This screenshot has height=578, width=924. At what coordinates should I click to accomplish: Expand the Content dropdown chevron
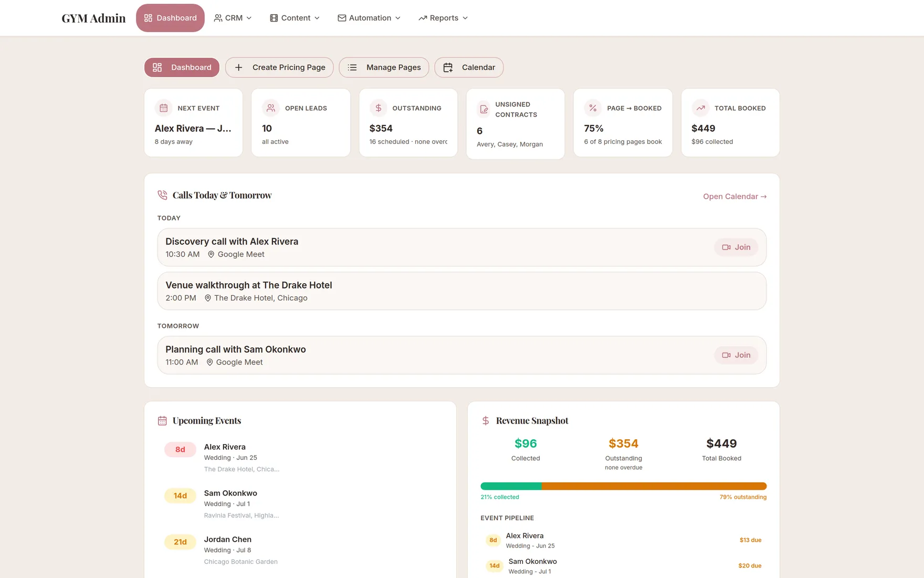click(317, 18)
